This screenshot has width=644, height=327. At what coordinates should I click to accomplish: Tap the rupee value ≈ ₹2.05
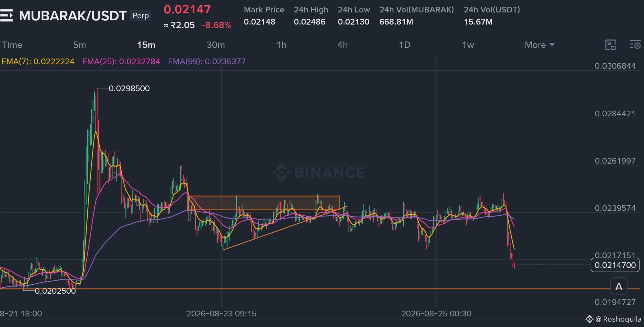(x=179, y=25)
